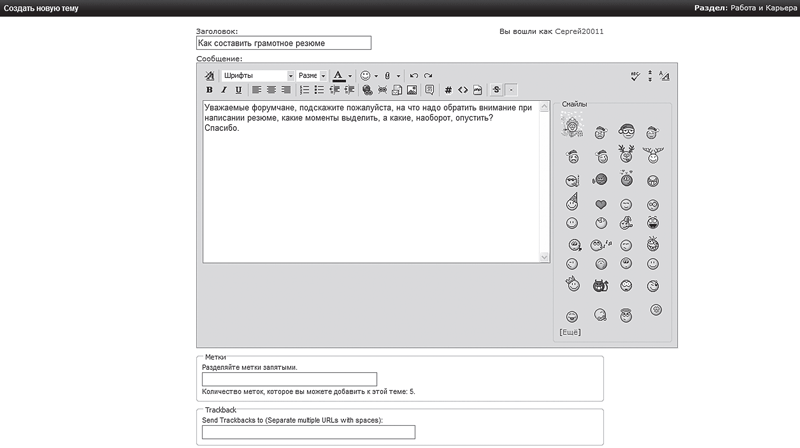Undo the last edit
This screenshot has height=448, width=800.
click(x=414, y=76)
